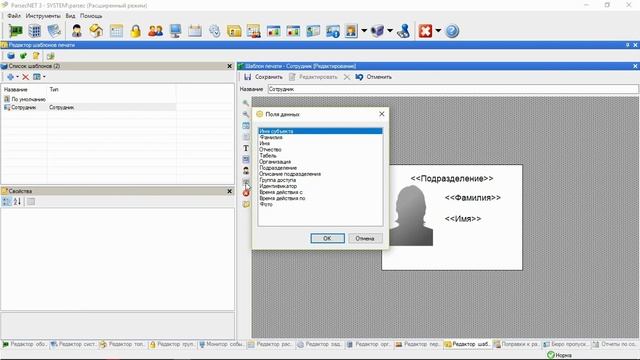
Task: Click Отмена in the Поля данных dialog
Action: click(x=364, y=238)
